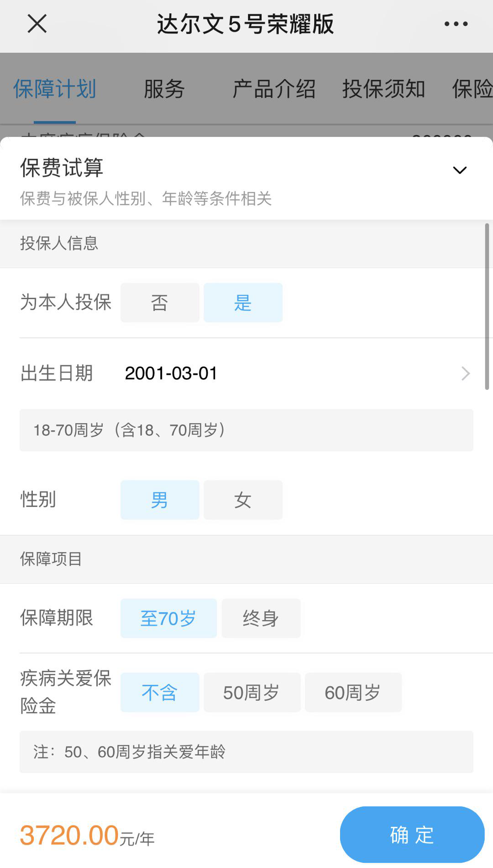Select 60周岁 for 疾病关爱保险金
Image resolution: width=493 pixels, height=868 pixels.
(x=353, y=692)
